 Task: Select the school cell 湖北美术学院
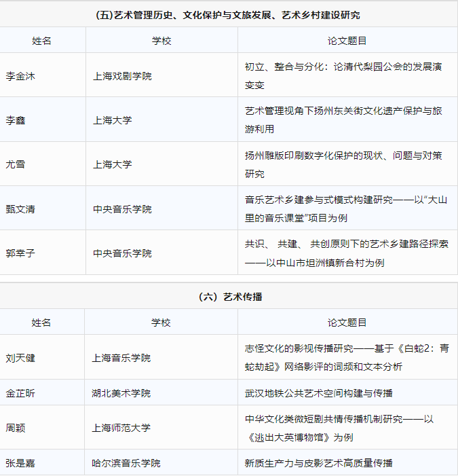tap(122, 393)
